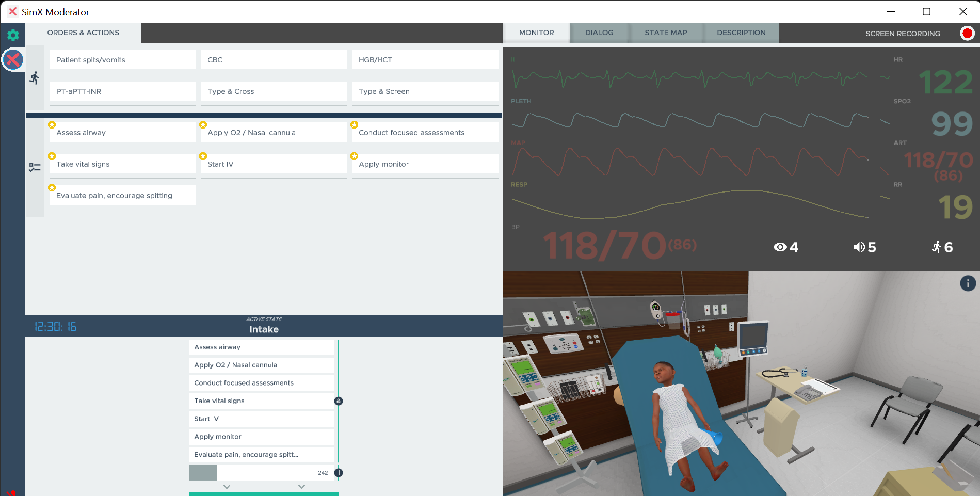This screenshot has height=496, width=980.
Task: Click the star on Assess airway action
Action: [x=52, y=125]
